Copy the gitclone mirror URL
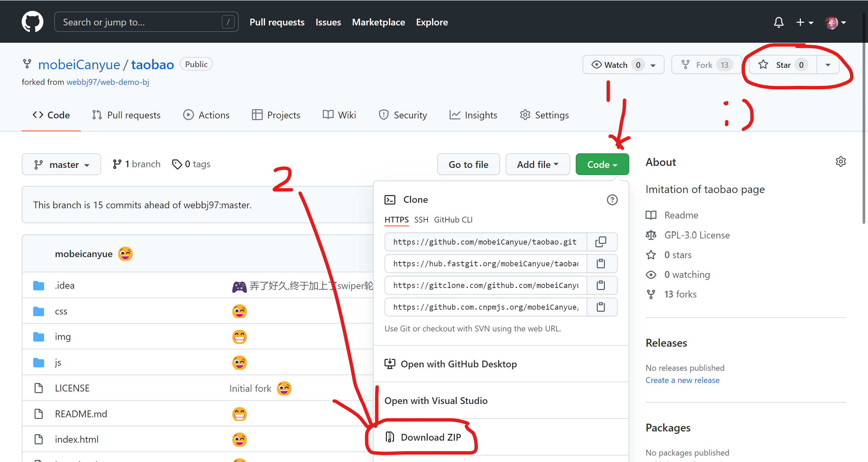Image resolution: width=868 pixels, height=462 pixels. pos(601,285)
